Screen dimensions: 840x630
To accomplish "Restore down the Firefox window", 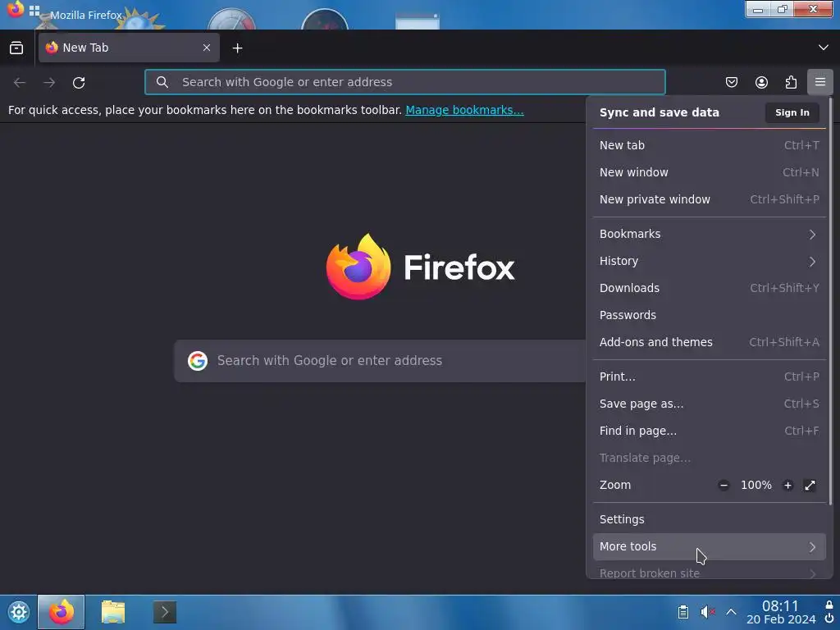I will (x=782, y=10).
